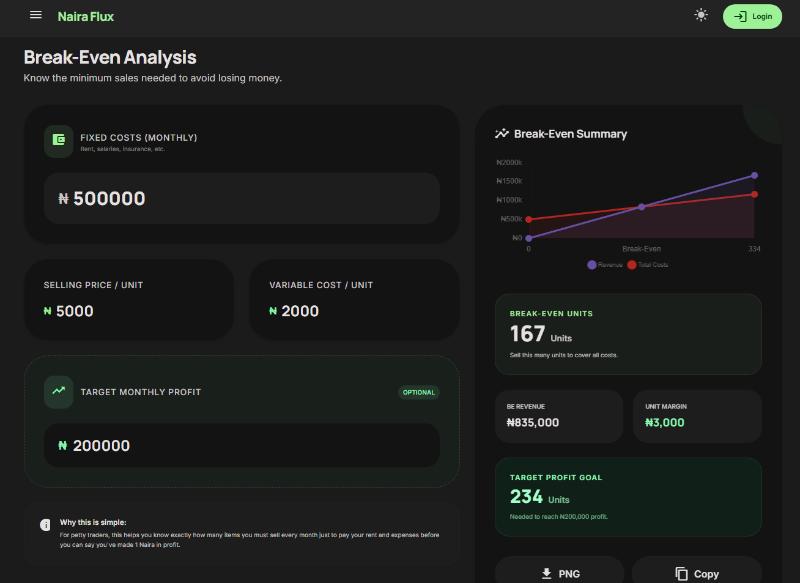Click the SELLING PRICE / UNIT label

point(93,285)
